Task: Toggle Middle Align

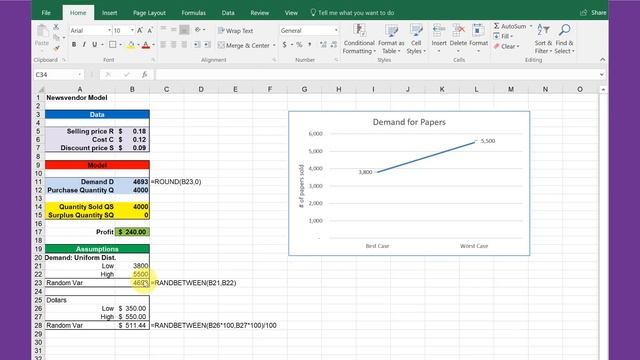Action: click(173, 29)
